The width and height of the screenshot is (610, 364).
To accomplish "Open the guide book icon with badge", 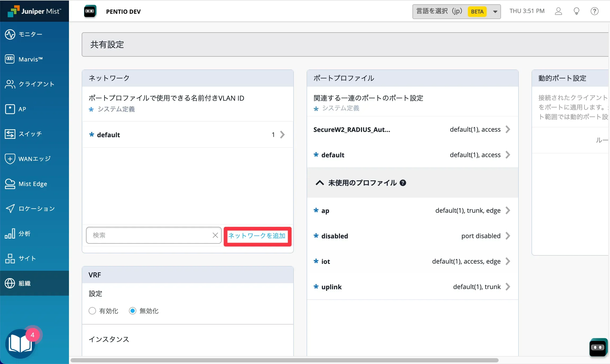I will 20,344.
